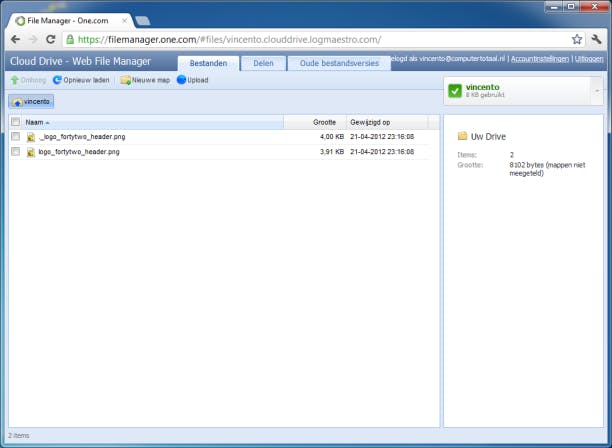Open the Oude bestandsversies tab
Image resolution: width=612 pixels, height=448 pixels.
coord(339,63)
